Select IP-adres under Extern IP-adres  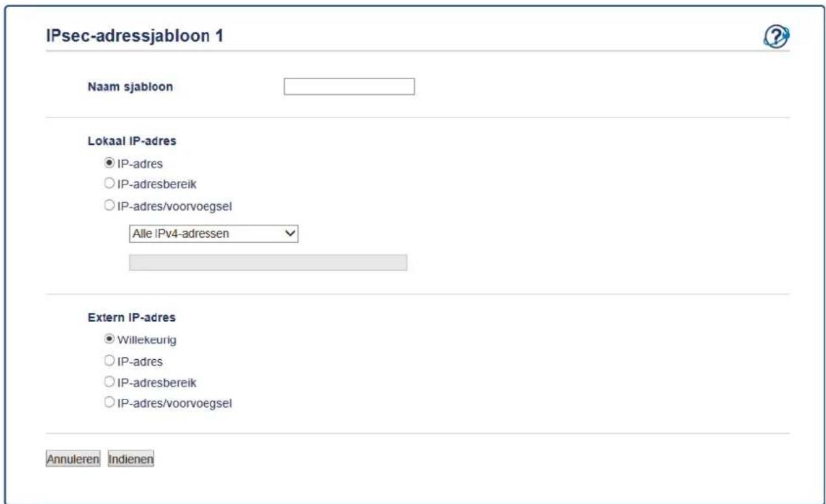tap(109, 360)
